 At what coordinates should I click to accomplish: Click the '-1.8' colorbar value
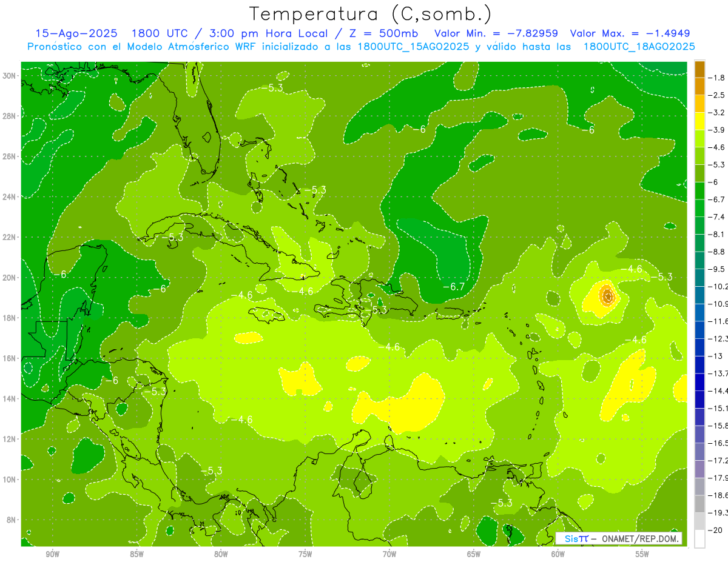tap(718, 78)
